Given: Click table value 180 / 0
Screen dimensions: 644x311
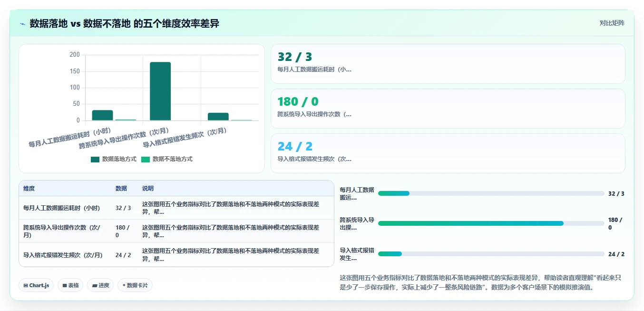Looking at the screenshot, I should coord(122,231).
